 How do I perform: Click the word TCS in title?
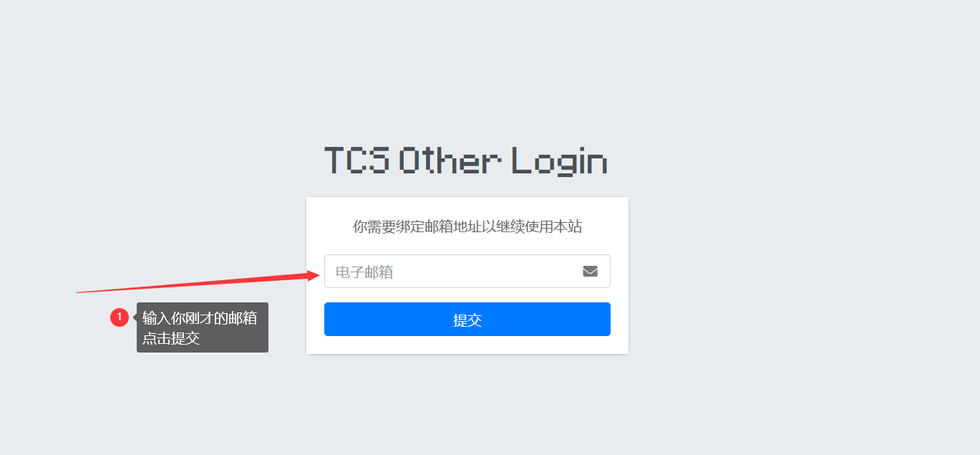coord(356,161)
